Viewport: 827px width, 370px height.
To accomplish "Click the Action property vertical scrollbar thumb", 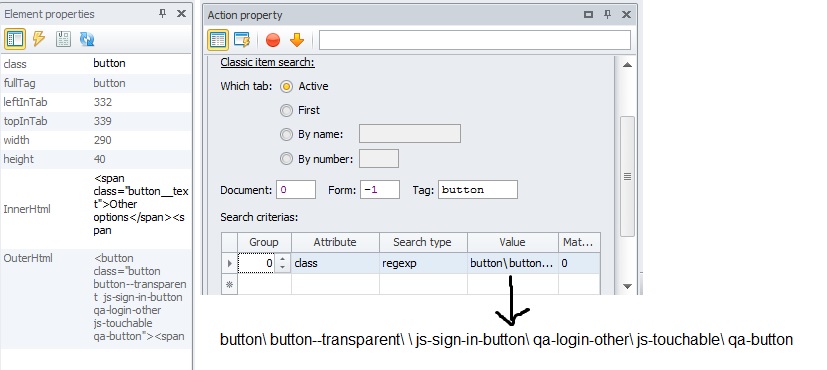I will point(627,176).
